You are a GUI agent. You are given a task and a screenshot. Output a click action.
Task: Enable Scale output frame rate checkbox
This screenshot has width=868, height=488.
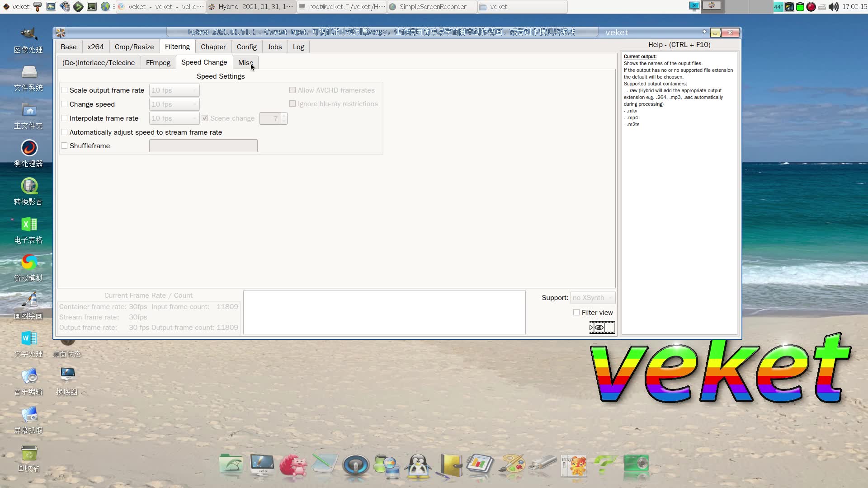65,90
